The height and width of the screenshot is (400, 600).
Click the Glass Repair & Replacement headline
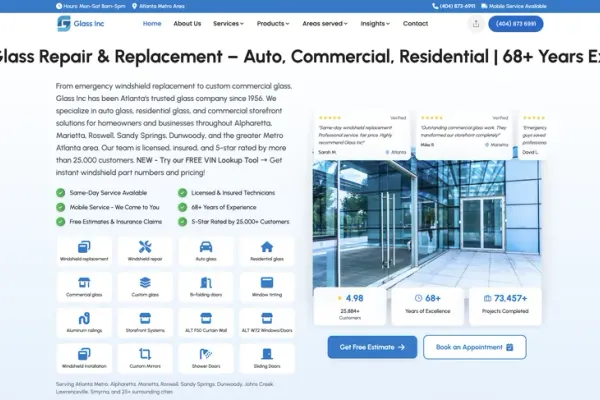pyautogui.click(x=300, y=57)
